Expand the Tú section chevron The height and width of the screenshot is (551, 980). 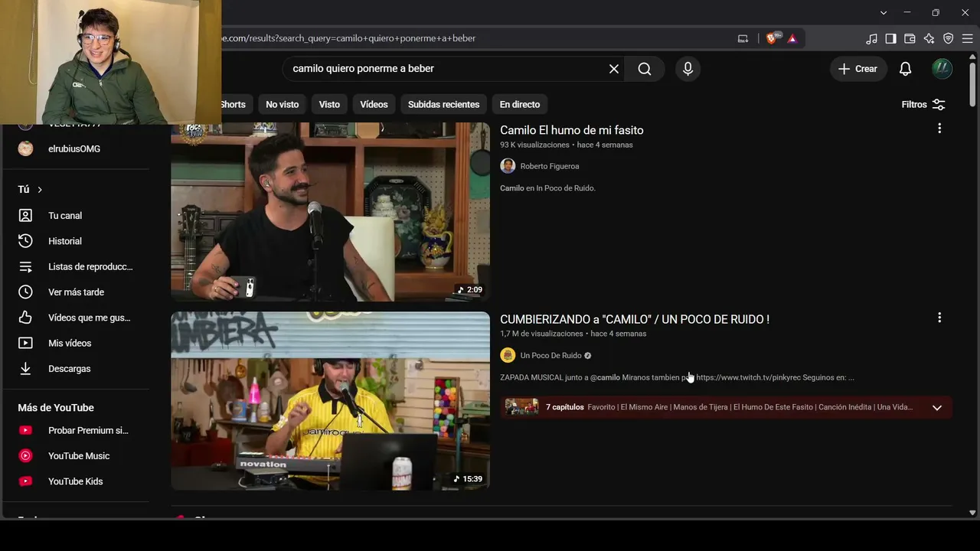coord(40,190)
